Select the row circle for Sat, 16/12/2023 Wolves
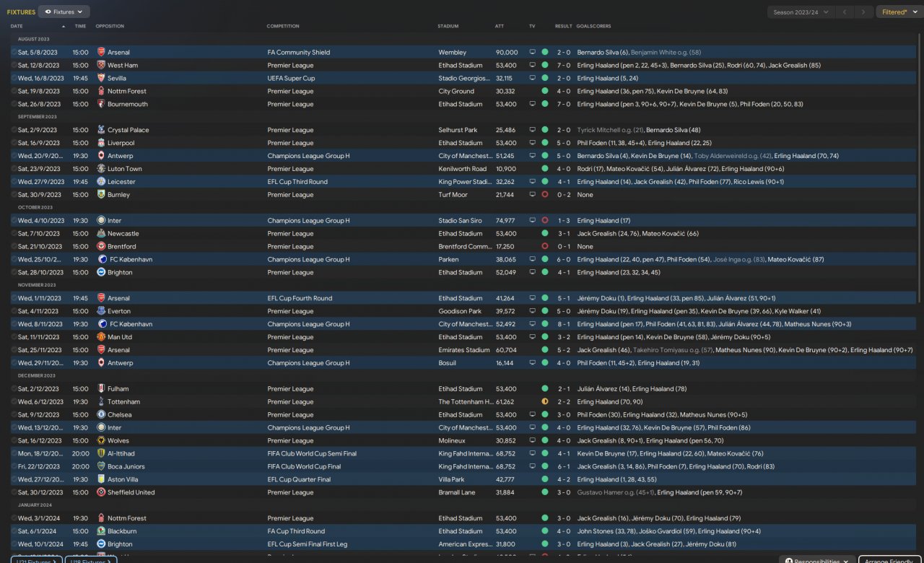The height and width of the screenshot is (563, 924). [13, 442]
